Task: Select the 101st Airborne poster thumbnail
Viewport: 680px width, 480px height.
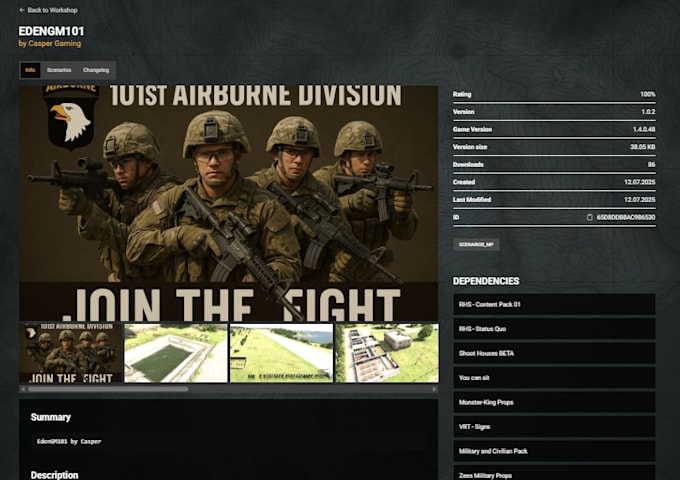Action: click(x=71, y=353)
